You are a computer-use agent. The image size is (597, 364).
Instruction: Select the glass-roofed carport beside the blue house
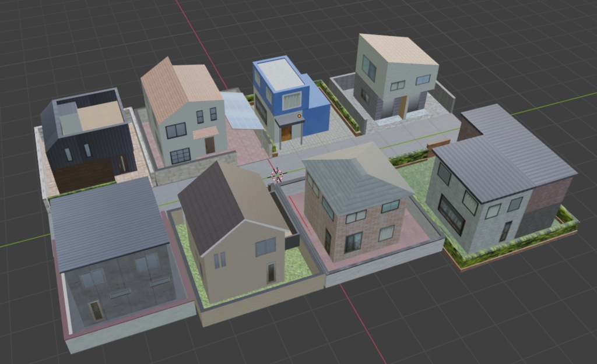tap(241, 110)
